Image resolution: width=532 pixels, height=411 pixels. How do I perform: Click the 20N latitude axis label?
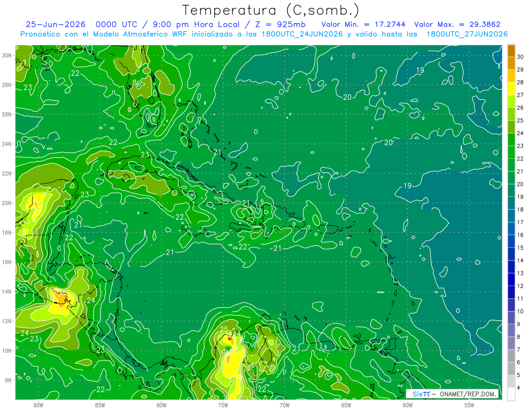tap(7, 203)
